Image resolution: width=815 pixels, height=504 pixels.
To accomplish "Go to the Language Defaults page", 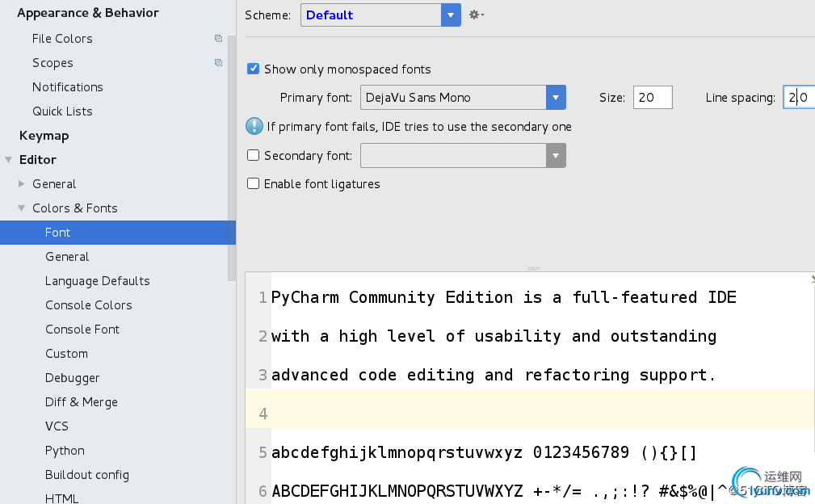I will [98, 281].
